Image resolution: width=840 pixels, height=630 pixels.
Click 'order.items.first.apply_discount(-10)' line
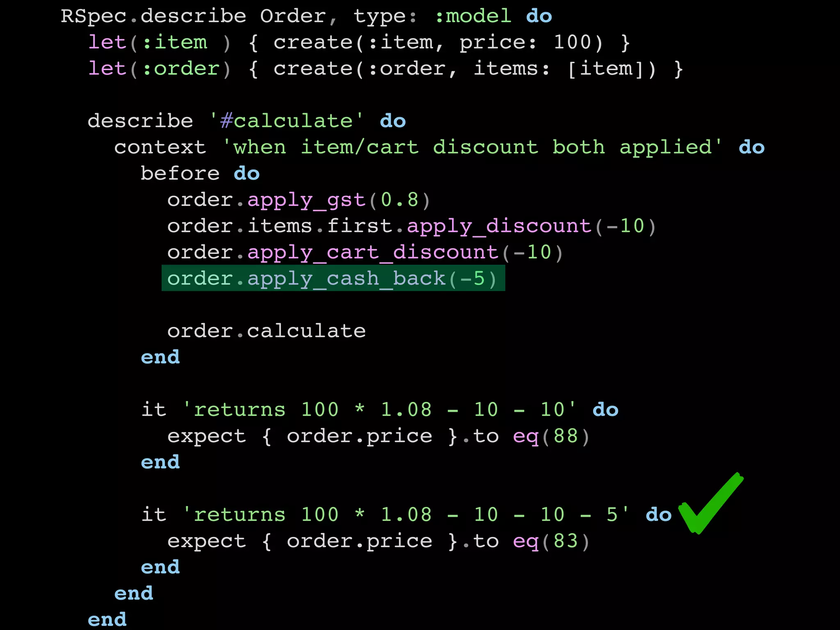(412, 226)
